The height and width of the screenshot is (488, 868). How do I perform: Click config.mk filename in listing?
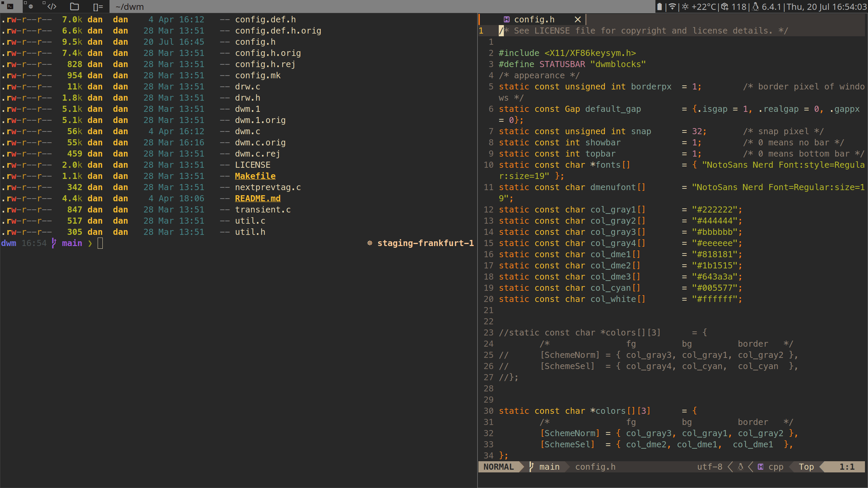[258, 75]
